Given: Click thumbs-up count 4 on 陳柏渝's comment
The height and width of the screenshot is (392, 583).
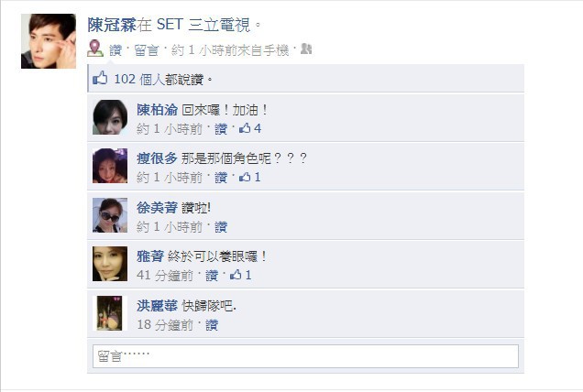Looking at the screenshot, I should point(250,128).
